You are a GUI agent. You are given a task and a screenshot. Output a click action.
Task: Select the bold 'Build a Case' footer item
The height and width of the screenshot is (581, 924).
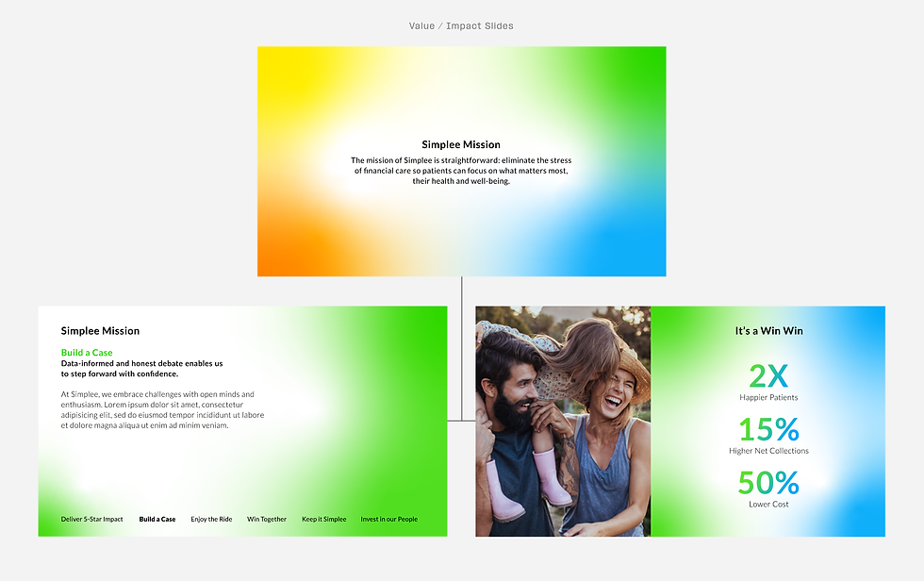click(157, 519)
